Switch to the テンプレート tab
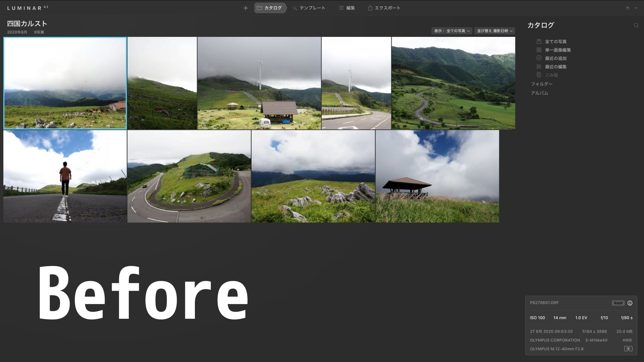This screenshot has width=644, height=362. coord(308,8)
